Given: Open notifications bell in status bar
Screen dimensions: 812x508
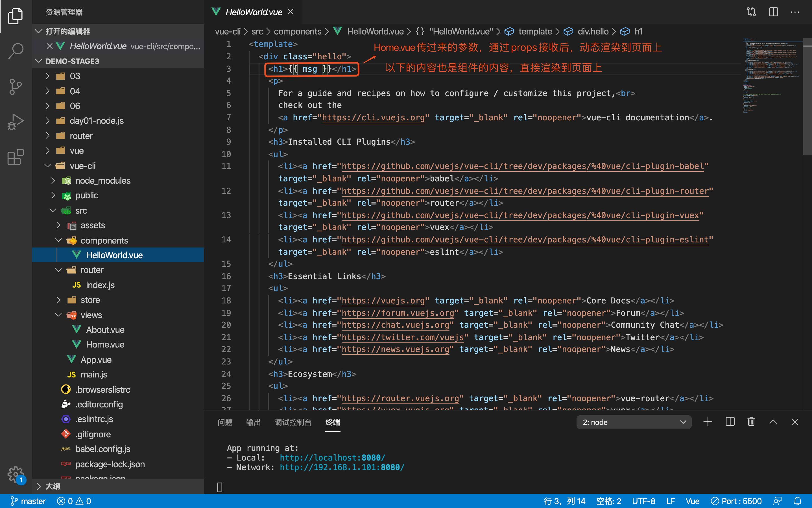Looking at the screenshot, I should pyautogui.click(x=798, y=501).
